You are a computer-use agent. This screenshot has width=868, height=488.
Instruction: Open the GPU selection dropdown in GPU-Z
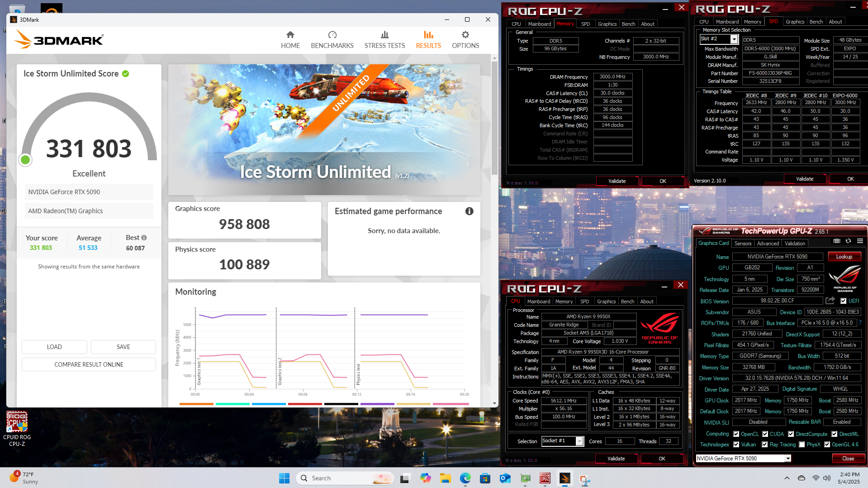(x=788, y=459)
